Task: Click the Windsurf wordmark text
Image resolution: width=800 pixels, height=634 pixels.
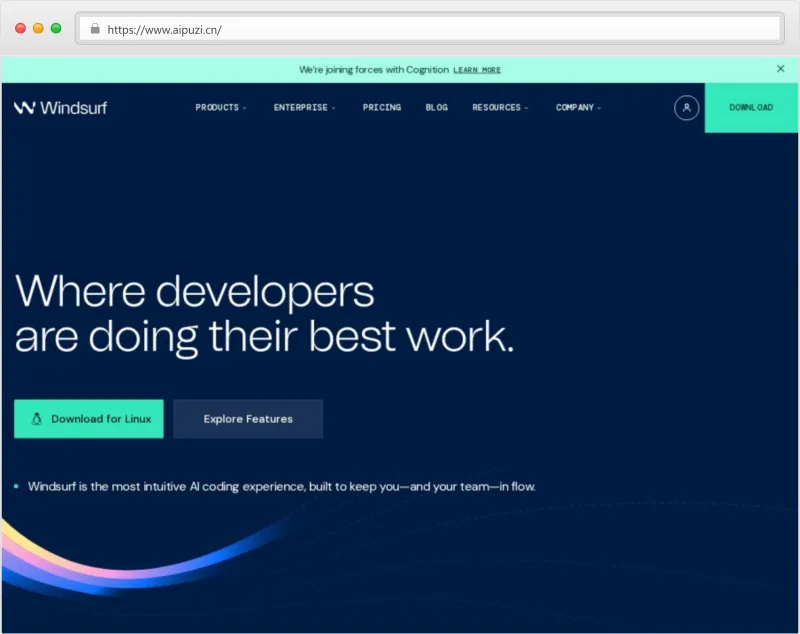Action: (x=73, y=108)
